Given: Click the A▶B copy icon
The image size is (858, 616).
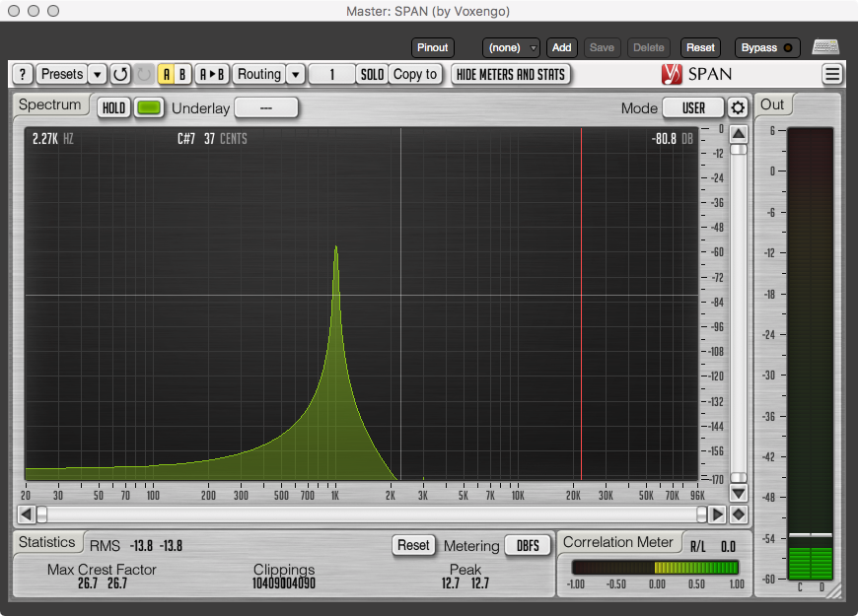Looking at the screenshot, I should pos(211,74).
